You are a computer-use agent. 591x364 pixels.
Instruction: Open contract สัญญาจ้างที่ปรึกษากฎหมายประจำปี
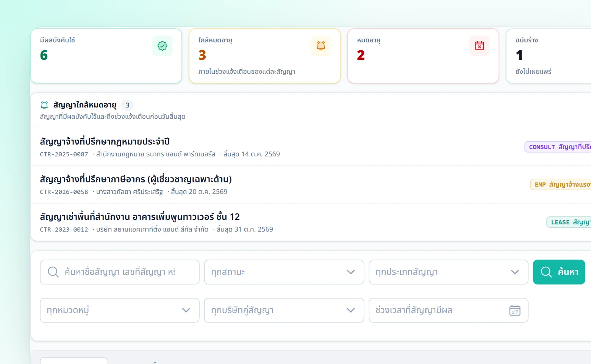point(105,142)
